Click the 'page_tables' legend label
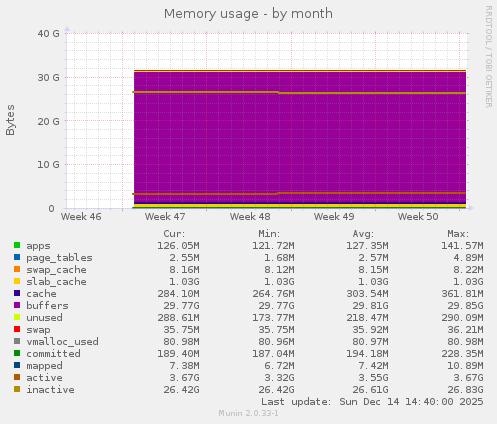The image size is (497, 424). [59, 258]
